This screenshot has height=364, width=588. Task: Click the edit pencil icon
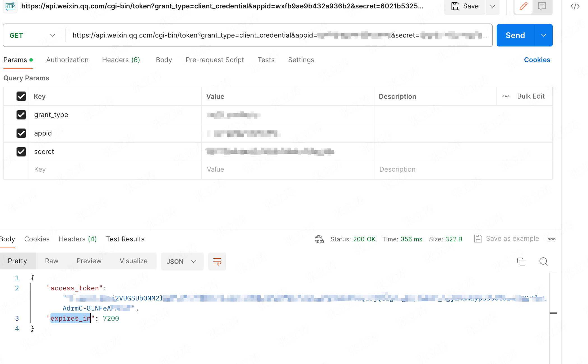click(523, 6)
